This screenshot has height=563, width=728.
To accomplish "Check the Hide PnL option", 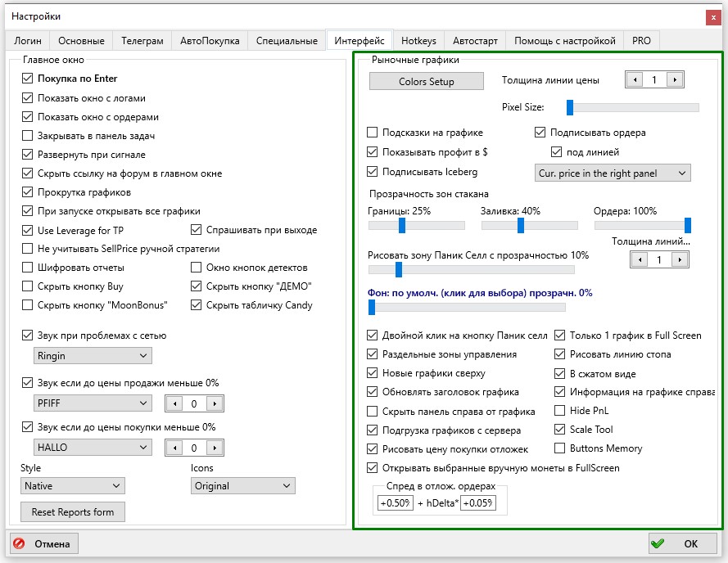I will coord(560,410).
